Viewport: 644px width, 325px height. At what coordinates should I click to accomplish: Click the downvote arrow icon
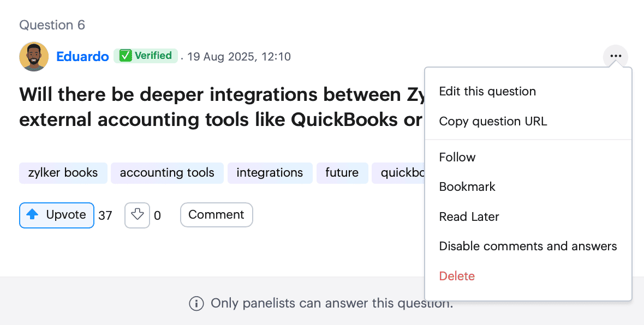[x=137, y=215]
